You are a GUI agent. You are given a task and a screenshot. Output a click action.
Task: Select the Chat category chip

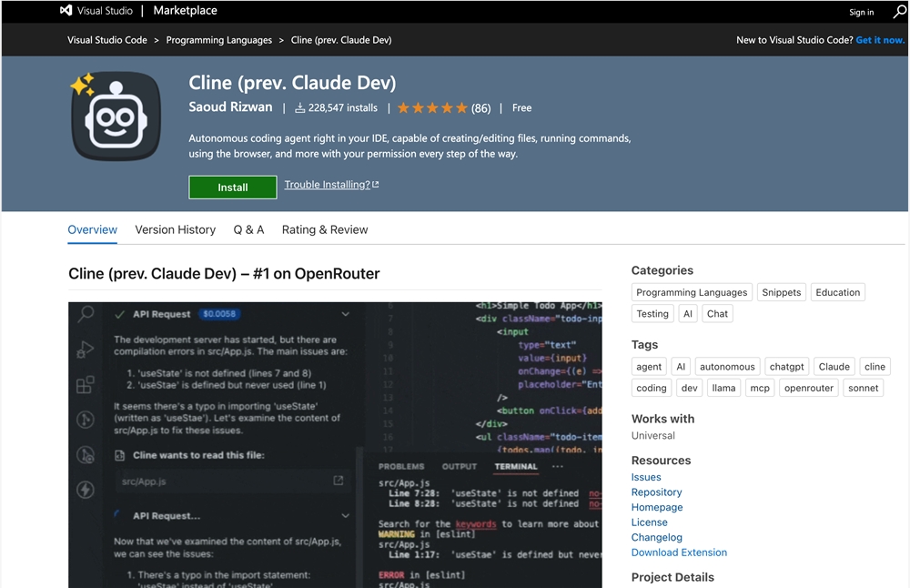coord(717,314)
